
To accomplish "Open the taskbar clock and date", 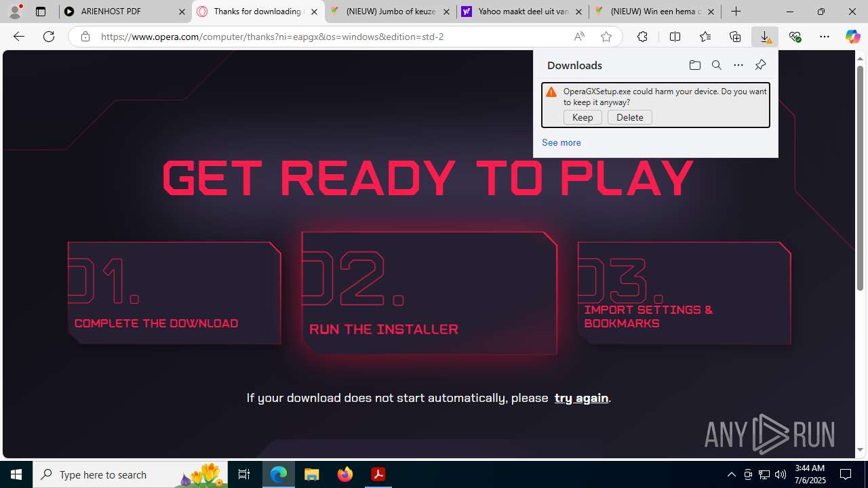I will 809,474.
